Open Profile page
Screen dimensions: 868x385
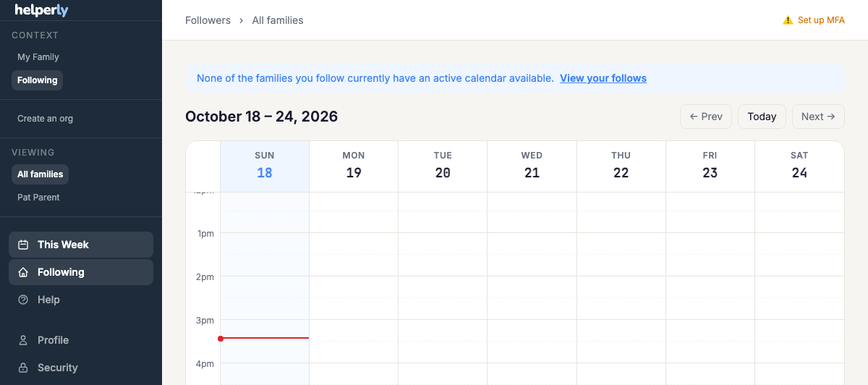(x=81, y=340)
